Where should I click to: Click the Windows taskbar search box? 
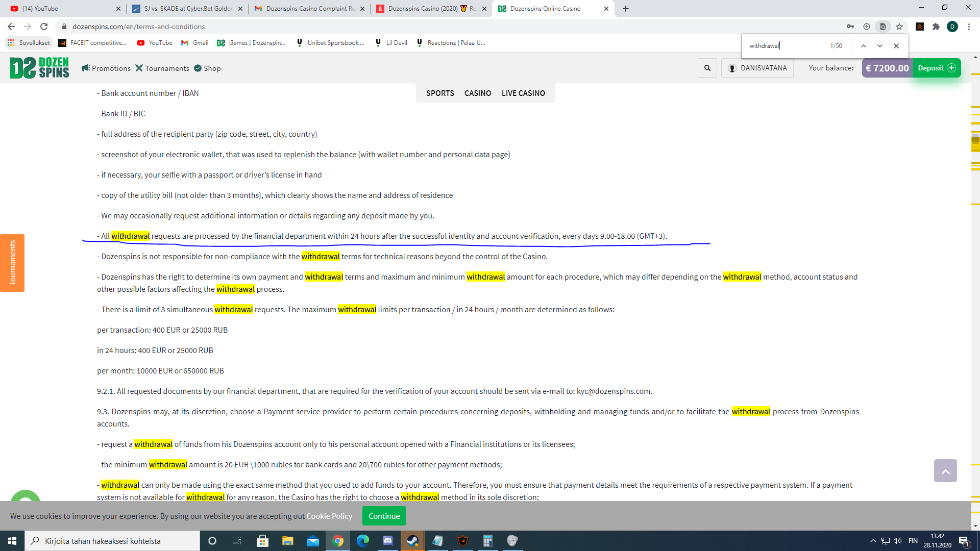[x=112, y=541]
